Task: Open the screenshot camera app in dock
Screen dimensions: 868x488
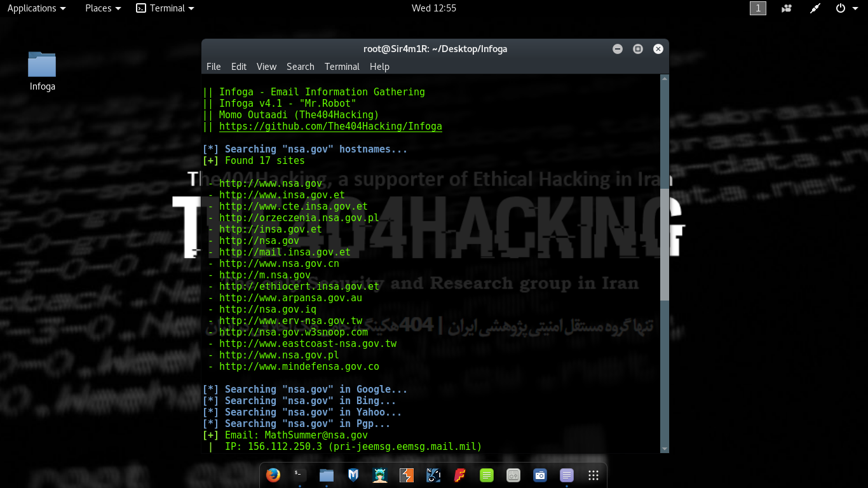Action: point(540,475)
